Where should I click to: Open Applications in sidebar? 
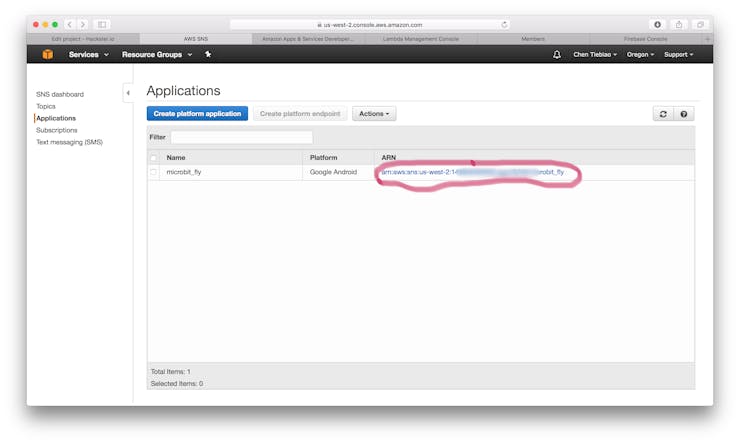(x=56, y=118)
